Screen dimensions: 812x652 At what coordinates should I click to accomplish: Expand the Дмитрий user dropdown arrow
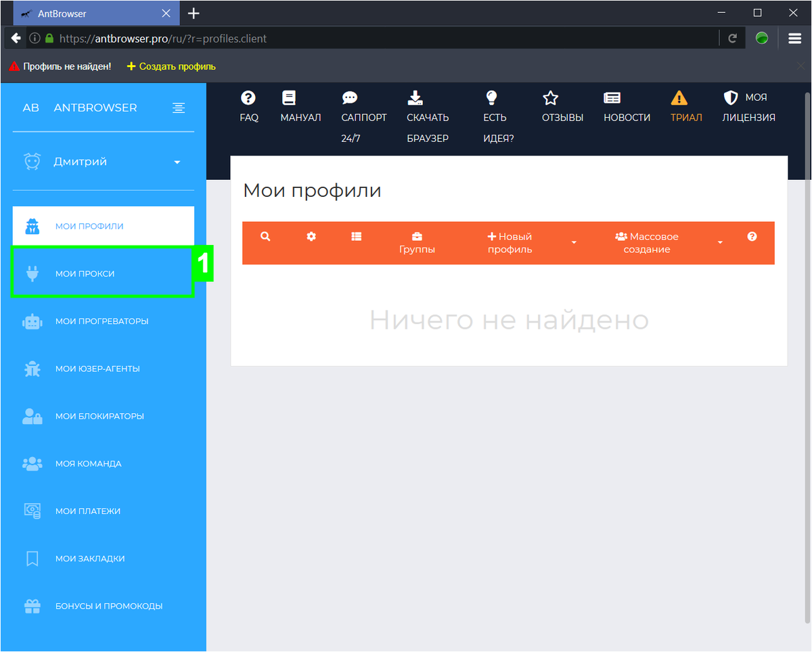tap(177, 162)
